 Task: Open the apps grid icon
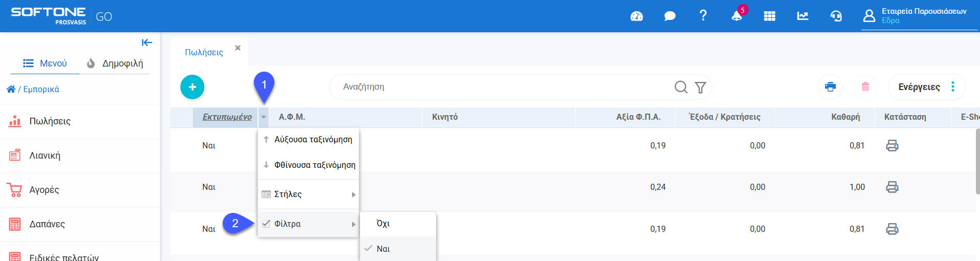[x=769, y=16]
